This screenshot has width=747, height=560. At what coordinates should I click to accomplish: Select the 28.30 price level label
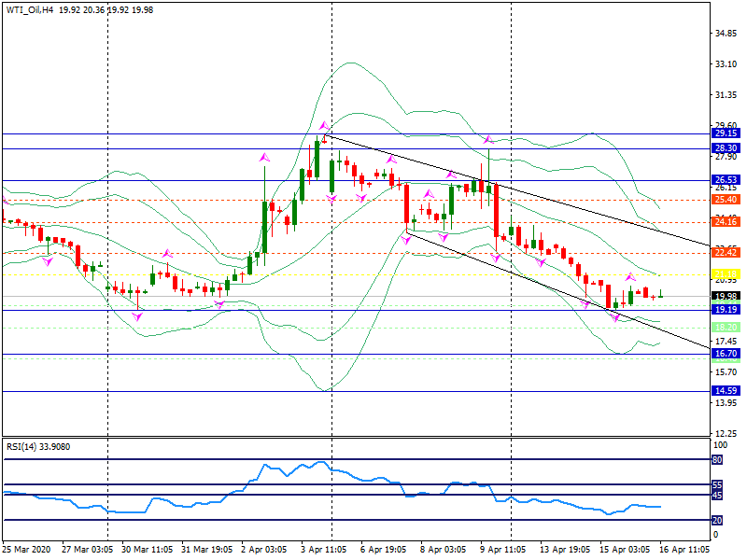tap(726, 148)
